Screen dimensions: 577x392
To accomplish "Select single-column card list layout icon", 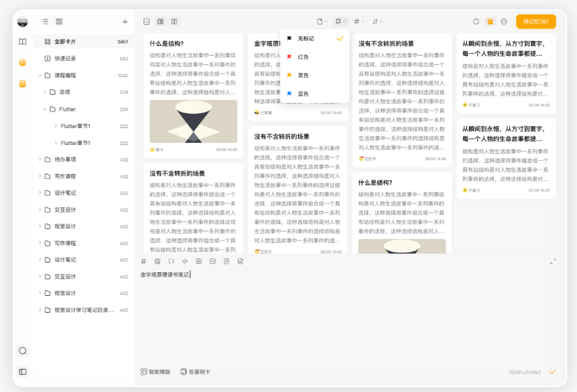I will 146,22.
